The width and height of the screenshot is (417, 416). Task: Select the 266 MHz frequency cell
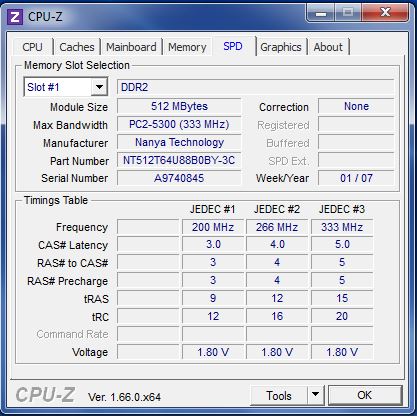pyautogui.click(x=277, y=227)
